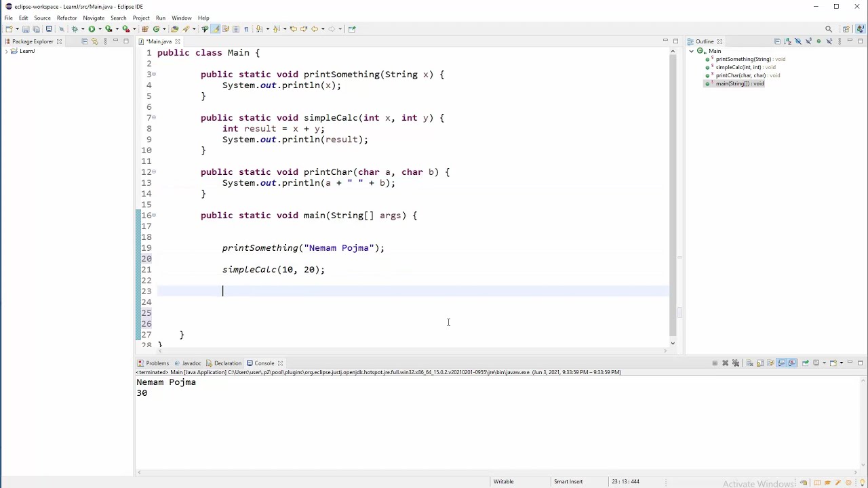This screenshot has width=868, height=488.
Task: Click Last Edit Location toolbar icon
Action: click(292, 28)
